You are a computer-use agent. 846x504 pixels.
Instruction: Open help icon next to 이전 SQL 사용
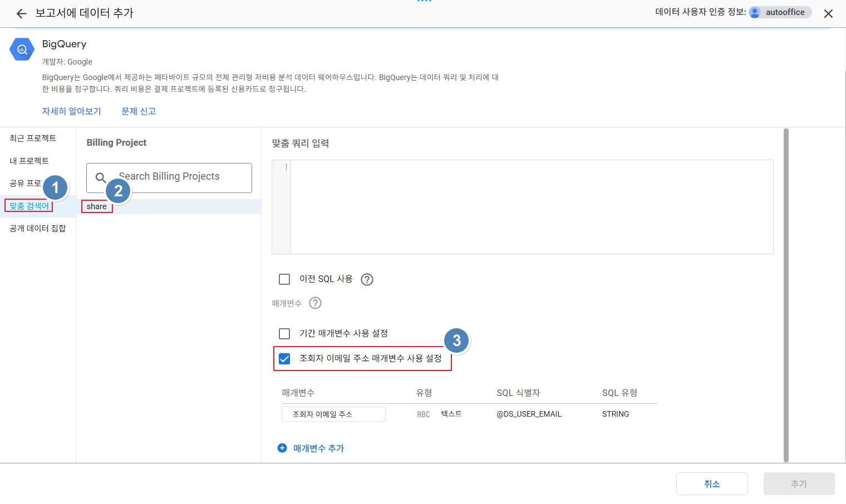pos(367,279)
